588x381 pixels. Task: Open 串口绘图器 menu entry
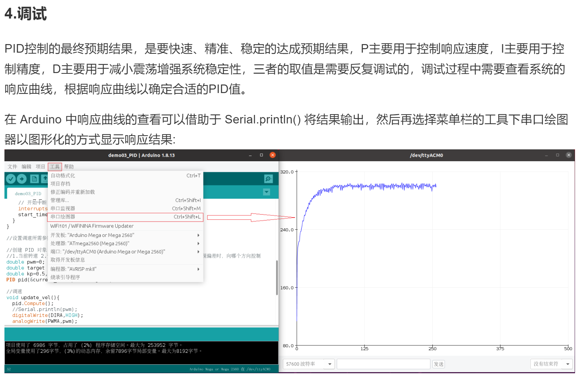click(126, 217)
